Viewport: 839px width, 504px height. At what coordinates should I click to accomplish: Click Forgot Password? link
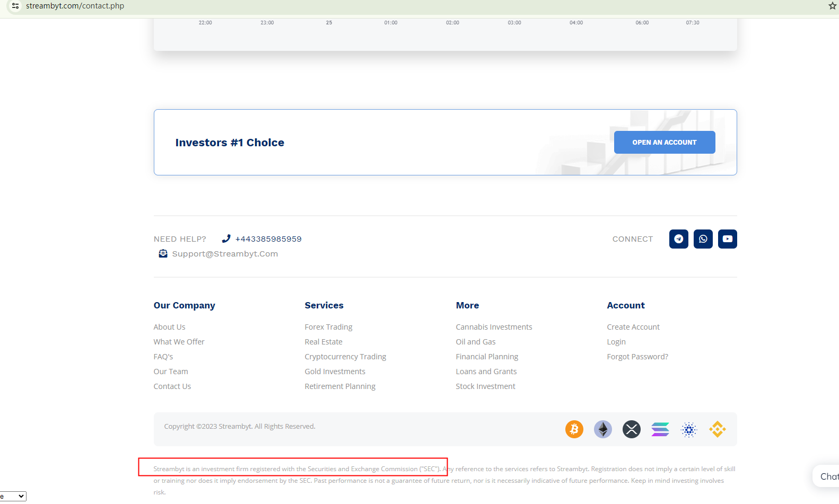[638, 357]
